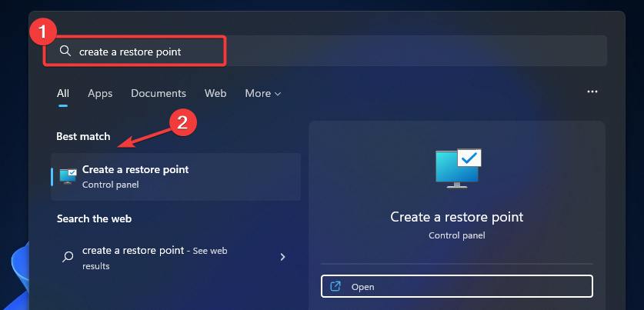Viewport: 644px width, 310px height.
Task: Open the three-dot options menu
Action: point(592,92)
